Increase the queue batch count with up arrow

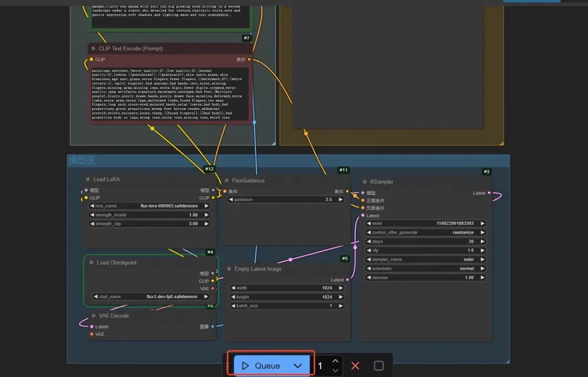tap(335, 361)
